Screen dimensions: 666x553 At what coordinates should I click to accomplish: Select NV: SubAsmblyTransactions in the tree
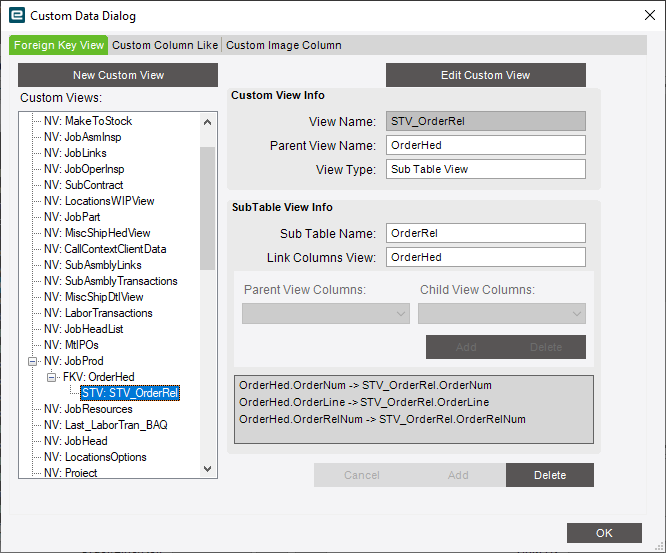110,281
